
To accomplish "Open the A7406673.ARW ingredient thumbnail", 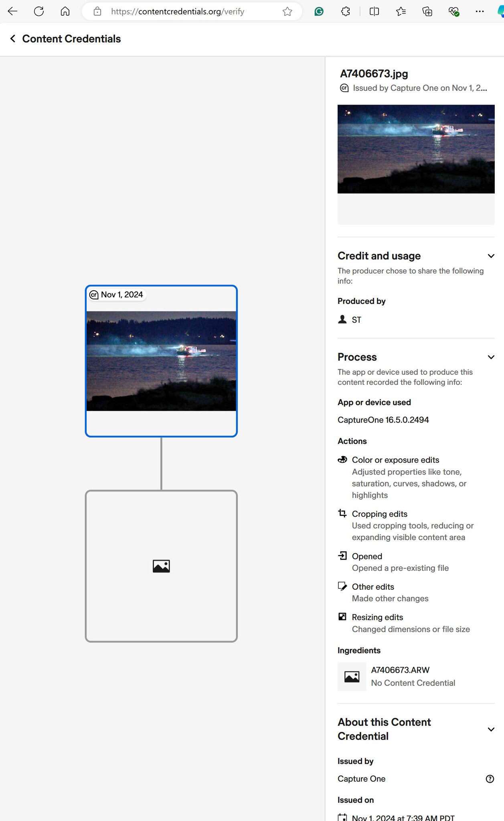I will pyautogui.click(x=352, y=677).
